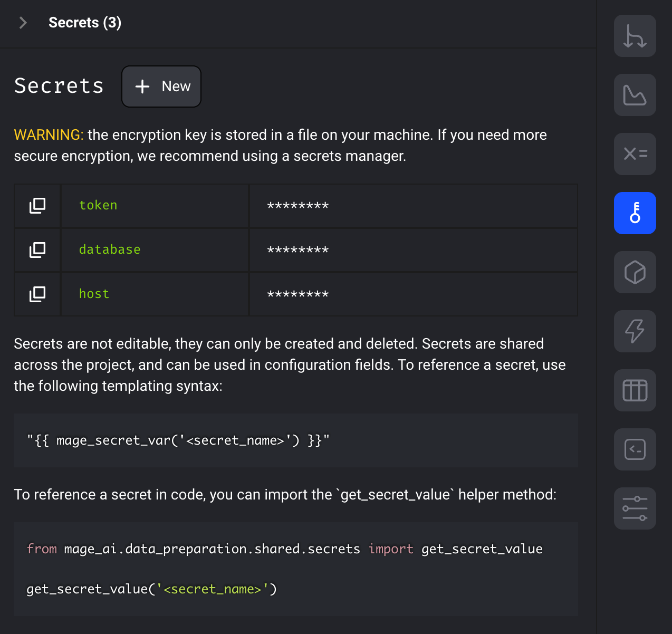The height and width of the screenshot is (634, 672).
Task: Select the Secrets key icon in sidebar
Action: point(635,213)
